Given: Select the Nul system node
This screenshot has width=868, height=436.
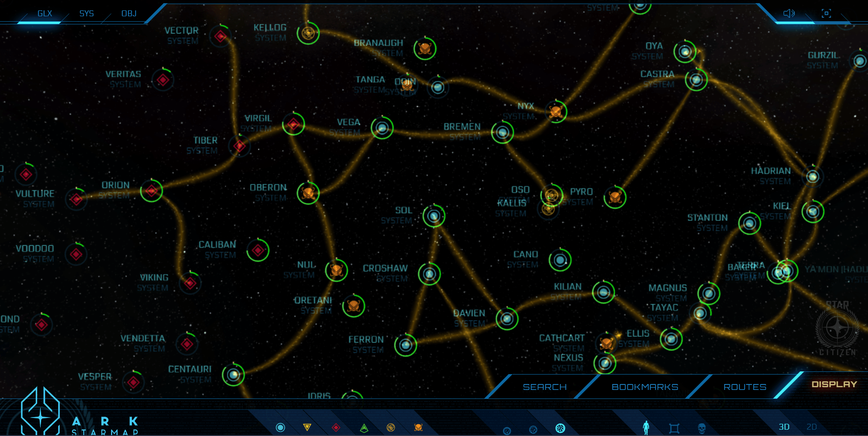Looking at the screenshot, I should (336, 270).
